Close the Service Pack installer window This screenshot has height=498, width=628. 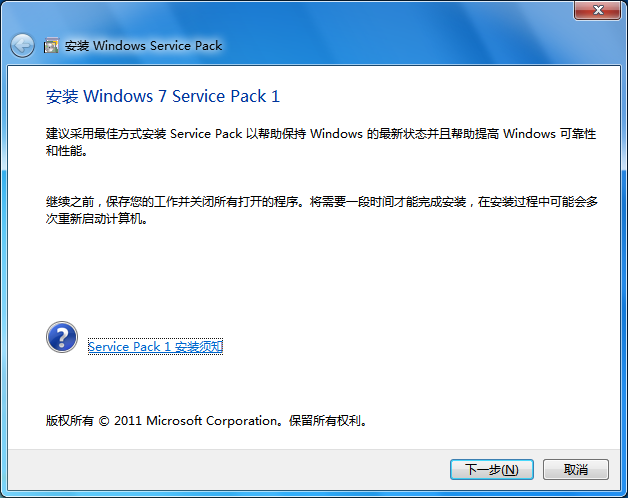point(597,10)
